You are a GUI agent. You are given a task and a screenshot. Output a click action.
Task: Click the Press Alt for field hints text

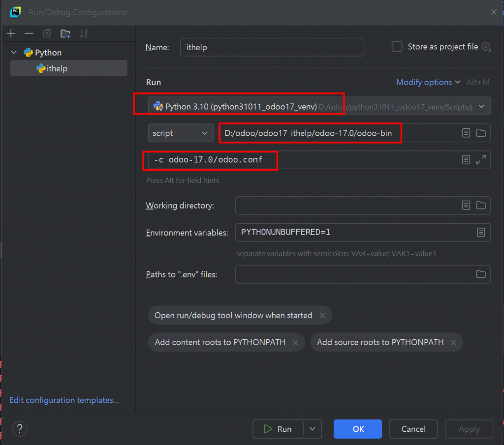pyautogui.click(x=182, y=180)
